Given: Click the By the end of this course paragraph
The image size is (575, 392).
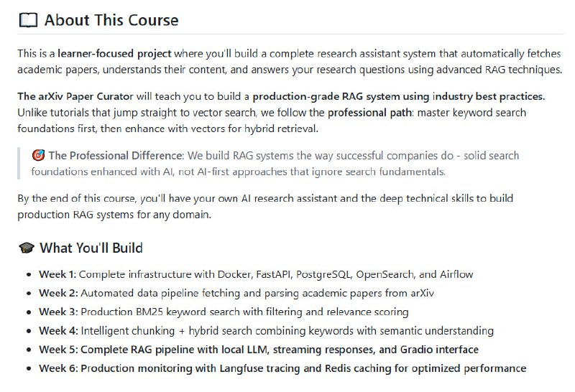Looking at the screenshot, I should (266, 206).
